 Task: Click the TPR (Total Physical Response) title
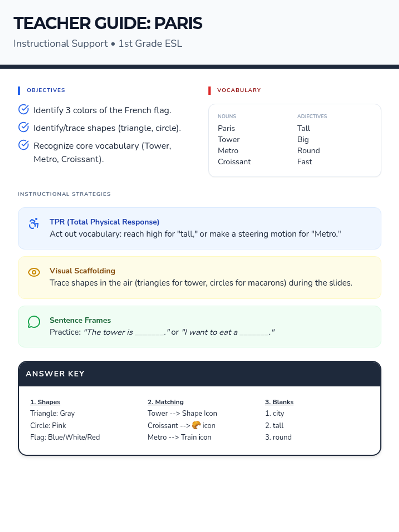click(x=104, y=222)
